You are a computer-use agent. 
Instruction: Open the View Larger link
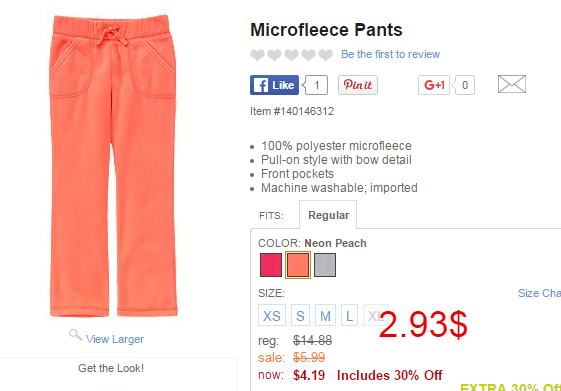pos(115,339)
